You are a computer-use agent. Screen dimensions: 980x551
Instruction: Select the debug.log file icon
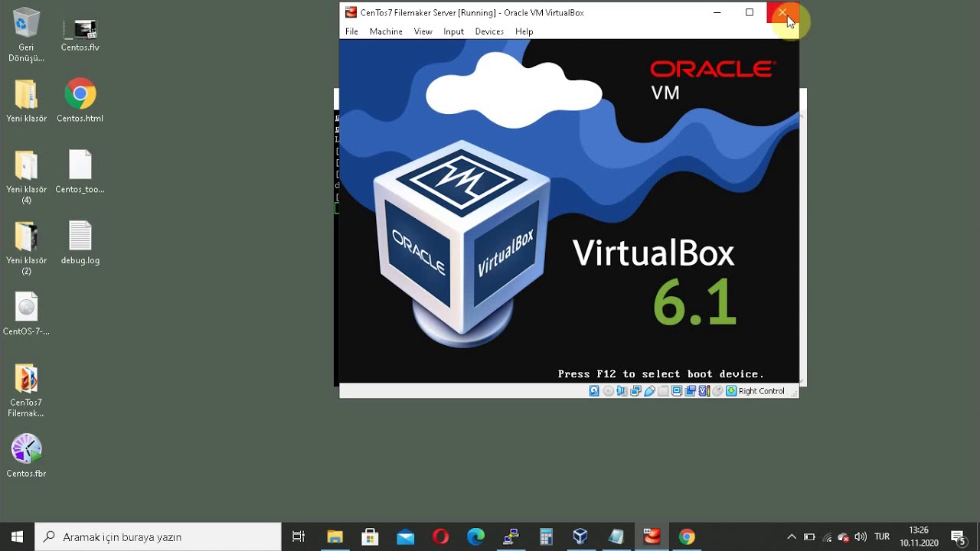[80, 243]
